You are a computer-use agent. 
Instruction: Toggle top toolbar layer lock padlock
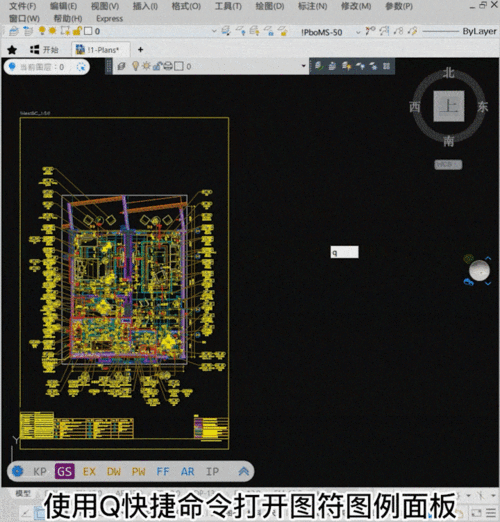coord(77,31)
